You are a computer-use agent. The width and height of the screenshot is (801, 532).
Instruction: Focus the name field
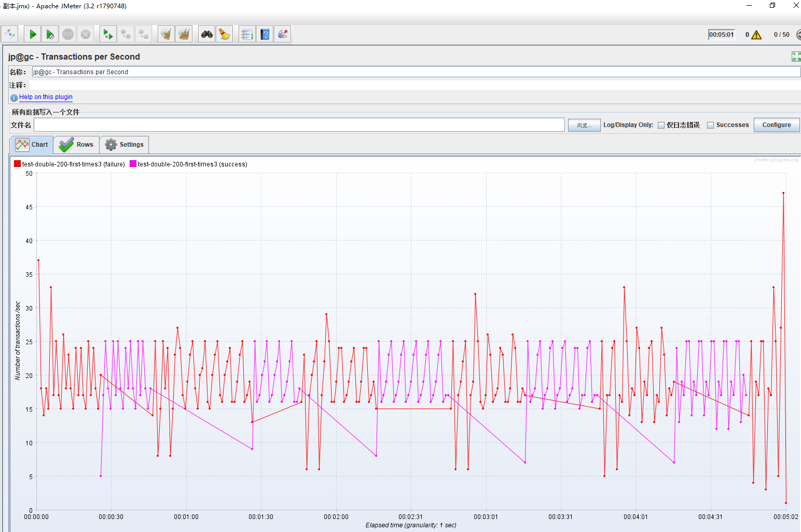(x=416, y=72)
